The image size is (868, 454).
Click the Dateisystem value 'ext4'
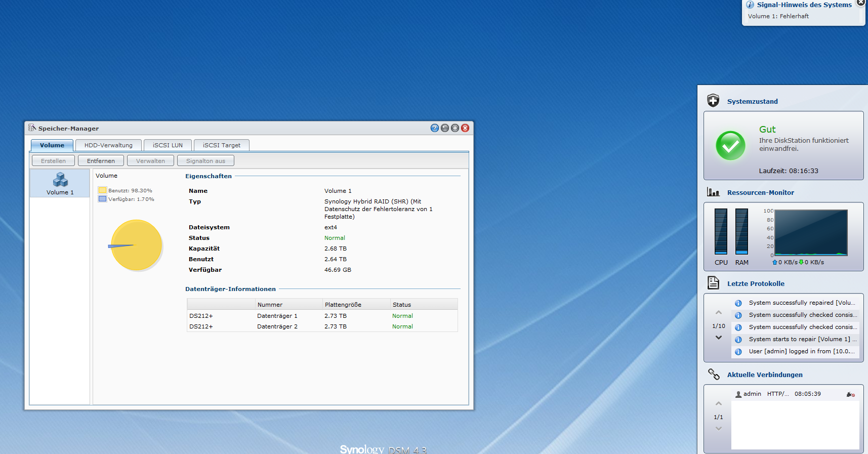point(330,227)
